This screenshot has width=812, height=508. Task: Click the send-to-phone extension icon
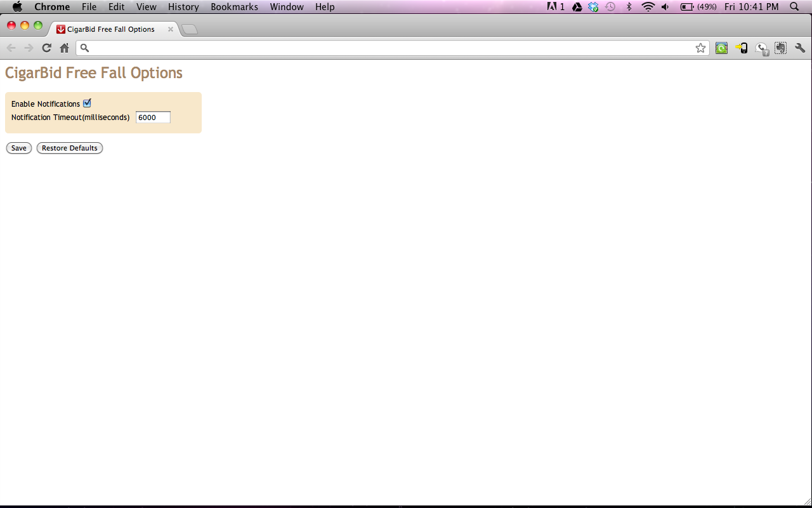pyautogui.click(x=741, y=48)
